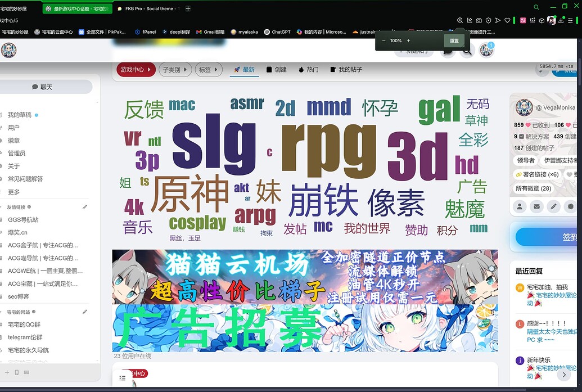Click the heart favorites icon in browser toolbar
The height and width of the screenshot is (392, 582).
pyautogui.click(x=507, y=21)
